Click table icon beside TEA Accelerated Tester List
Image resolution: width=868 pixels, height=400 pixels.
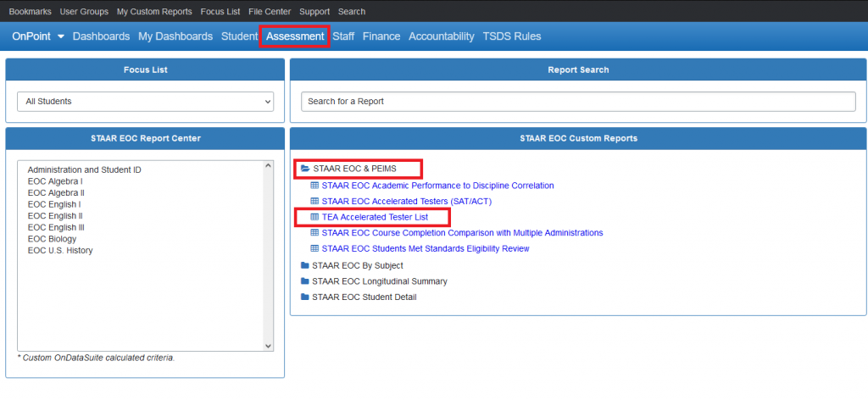point(314,218)
